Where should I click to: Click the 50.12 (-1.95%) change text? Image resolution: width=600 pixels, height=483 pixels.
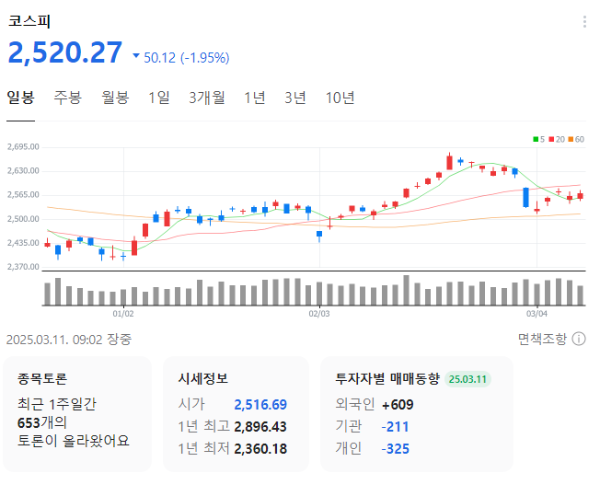click(186, 58)
